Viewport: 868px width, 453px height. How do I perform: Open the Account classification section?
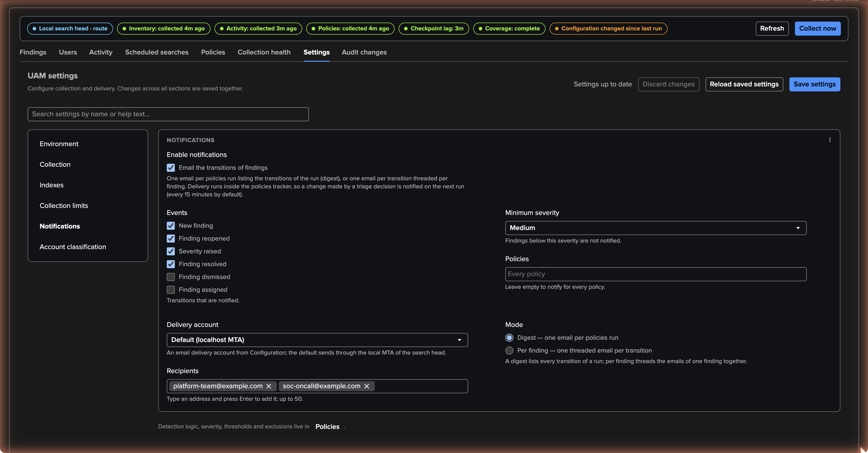[73, 247]
